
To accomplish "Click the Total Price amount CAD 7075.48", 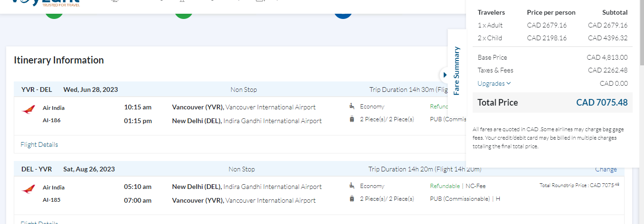I will [x=602, y=102].
